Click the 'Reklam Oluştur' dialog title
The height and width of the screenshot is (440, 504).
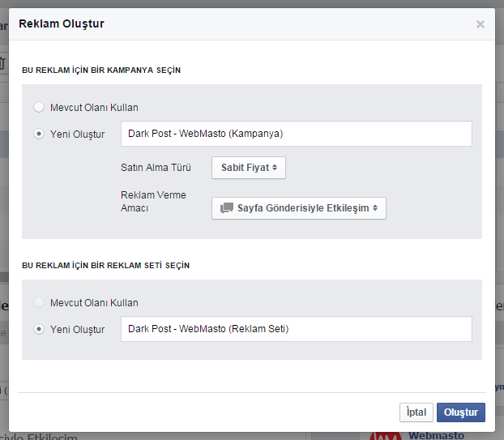tap(62, 23)
